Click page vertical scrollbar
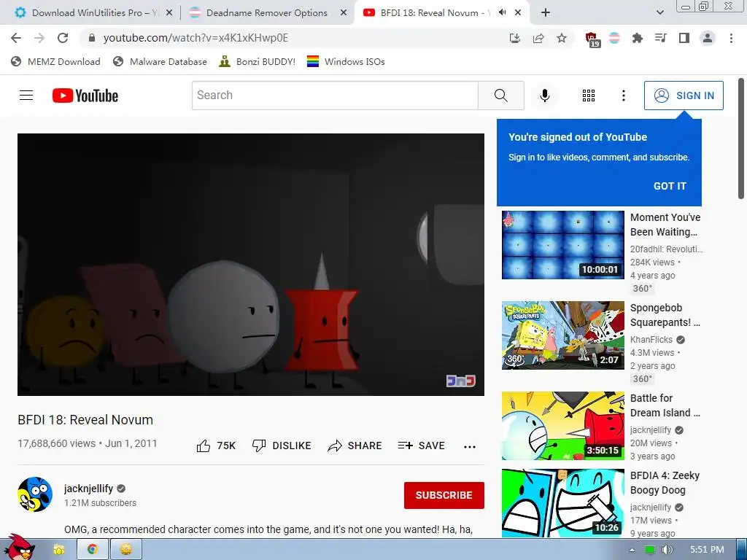The width and height of the screenshot is (747, 560). tap(741, 138)
